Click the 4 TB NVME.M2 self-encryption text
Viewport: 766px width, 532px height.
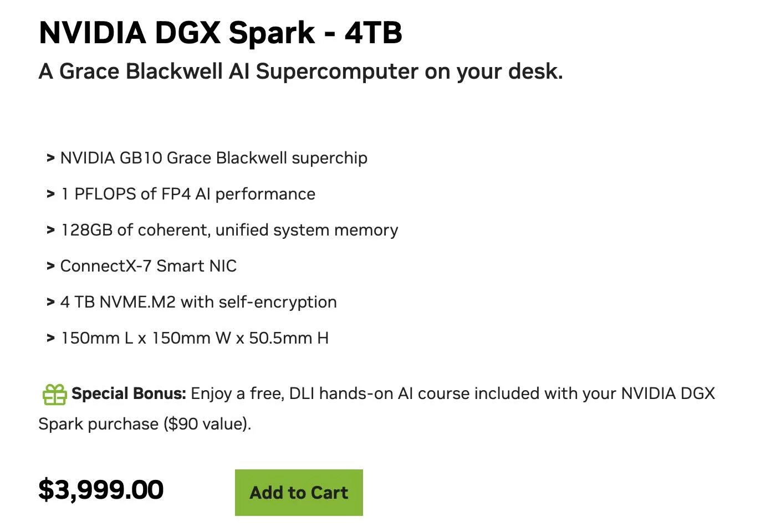(198, 302)
